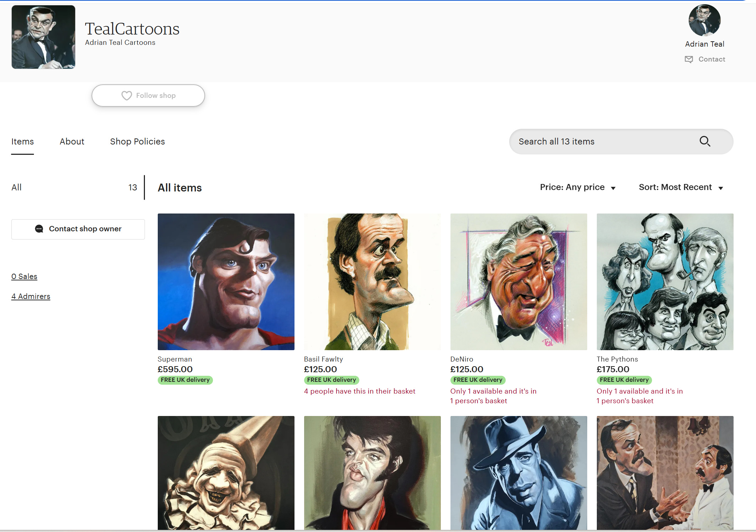Open the Price: Any price dropdown
This screenshot has width=756, height=532.
tap(578, 188)
